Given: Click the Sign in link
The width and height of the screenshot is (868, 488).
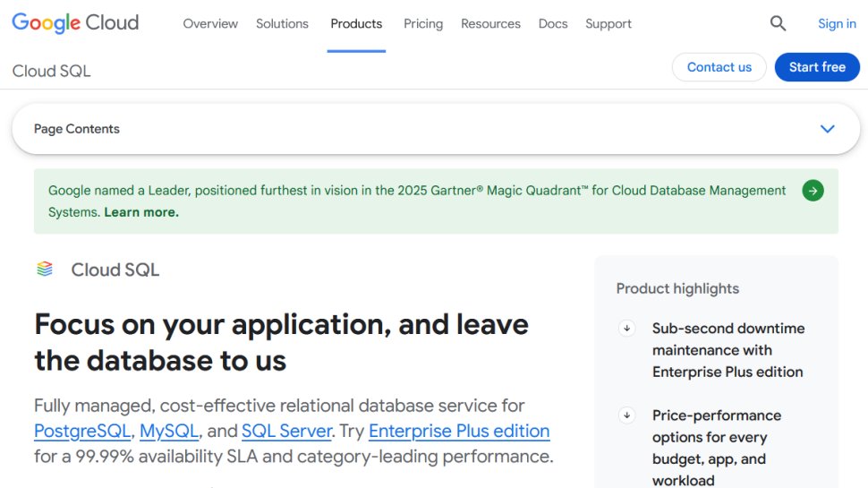Looking at the screenshot, I should 837,24.
